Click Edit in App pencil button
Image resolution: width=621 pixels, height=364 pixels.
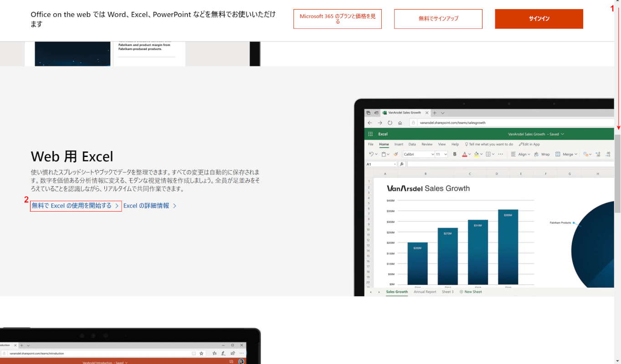529,144
